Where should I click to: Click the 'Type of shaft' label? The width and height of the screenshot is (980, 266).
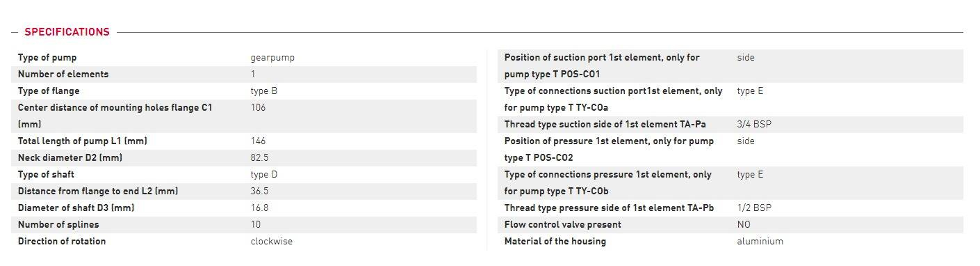tap(46, 175)
